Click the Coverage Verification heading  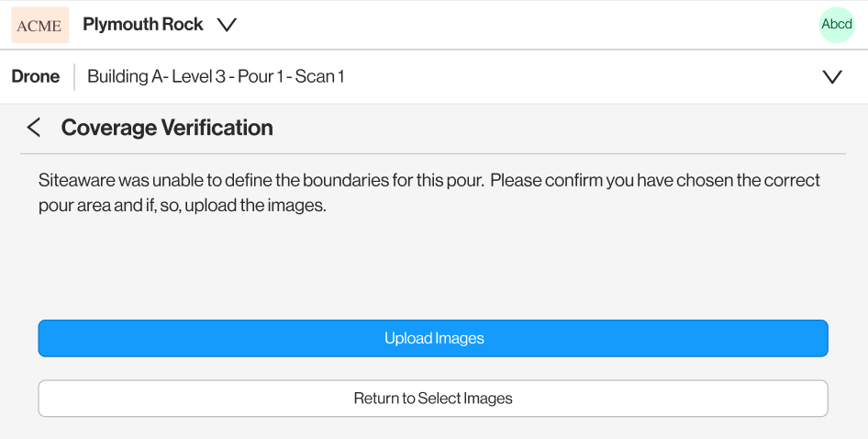167,128
